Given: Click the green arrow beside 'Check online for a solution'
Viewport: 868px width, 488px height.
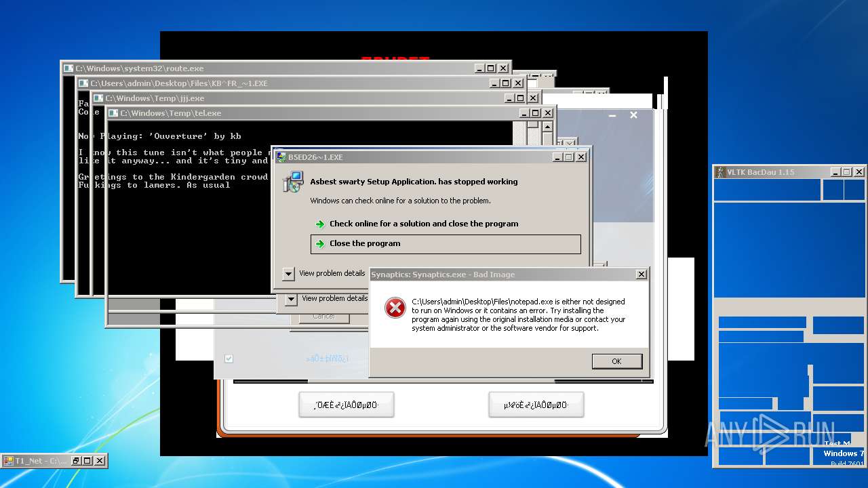Looking at the screenshot, I should pos(320,224).
